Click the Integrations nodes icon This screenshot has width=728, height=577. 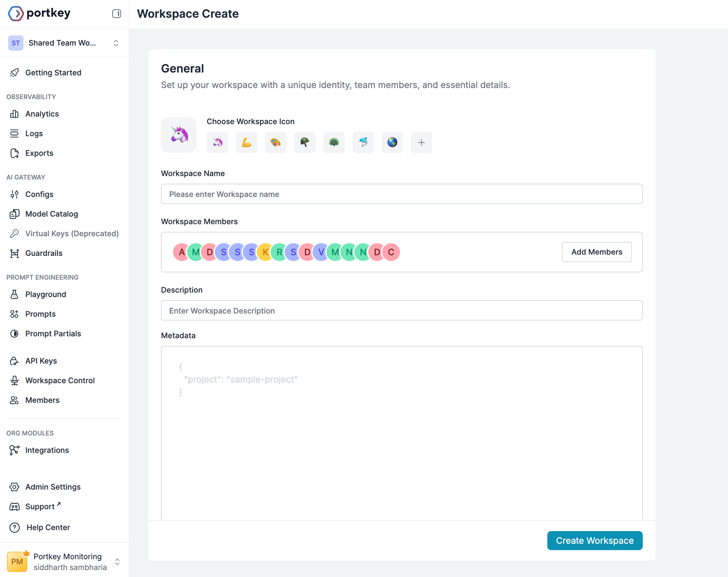(14, 450)
